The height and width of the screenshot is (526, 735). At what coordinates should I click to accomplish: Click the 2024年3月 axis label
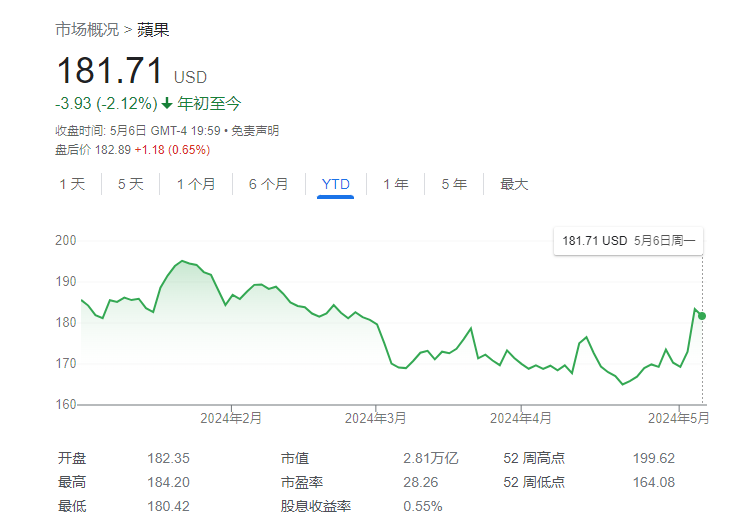(x=376, y=418)
